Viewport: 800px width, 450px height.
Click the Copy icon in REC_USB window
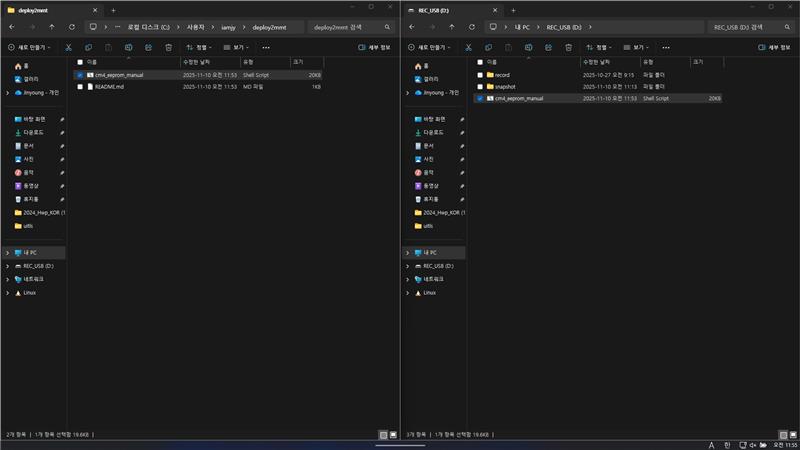point(489,47)
